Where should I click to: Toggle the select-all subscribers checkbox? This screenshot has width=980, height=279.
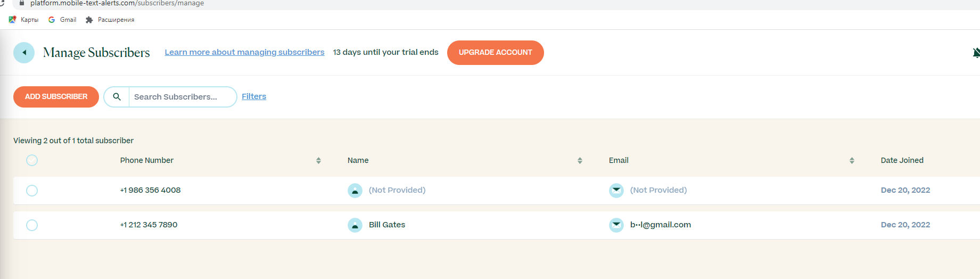(32, 160)
